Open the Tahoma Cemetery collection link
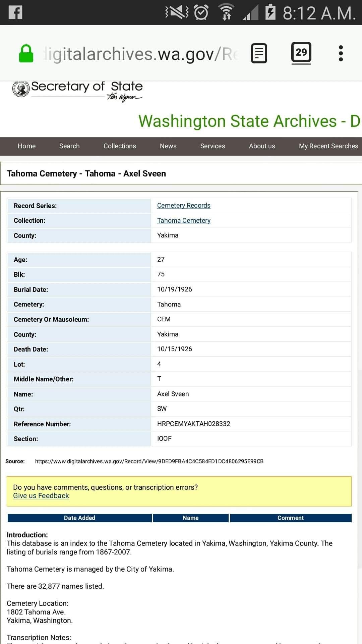362x644 pixels. tap(184, 220)
